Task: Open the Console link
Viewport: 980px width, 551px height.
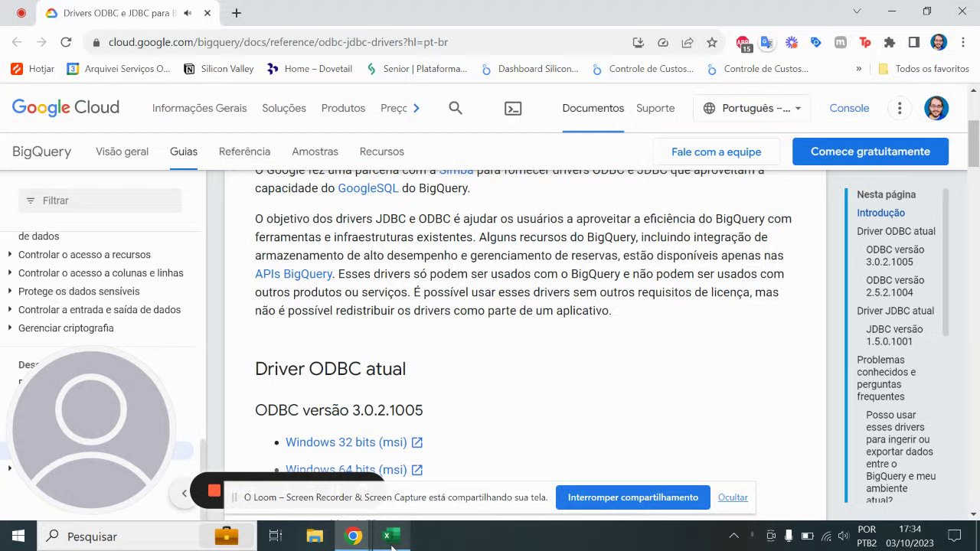Action: pos(849,109)
